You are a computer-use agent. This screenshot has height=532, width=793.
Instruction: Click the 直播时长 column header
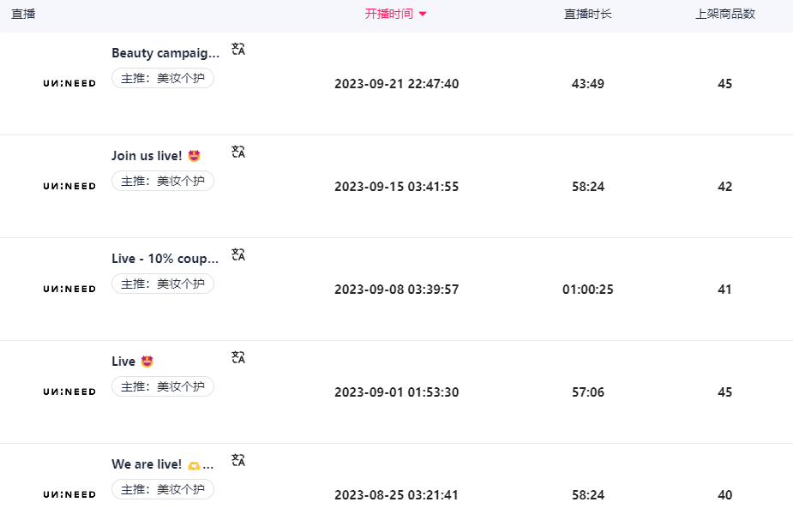587,14
